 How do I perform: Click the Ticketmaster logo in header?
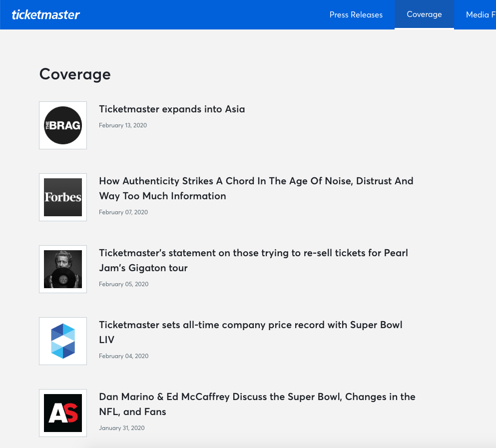[x=45, y=14]
